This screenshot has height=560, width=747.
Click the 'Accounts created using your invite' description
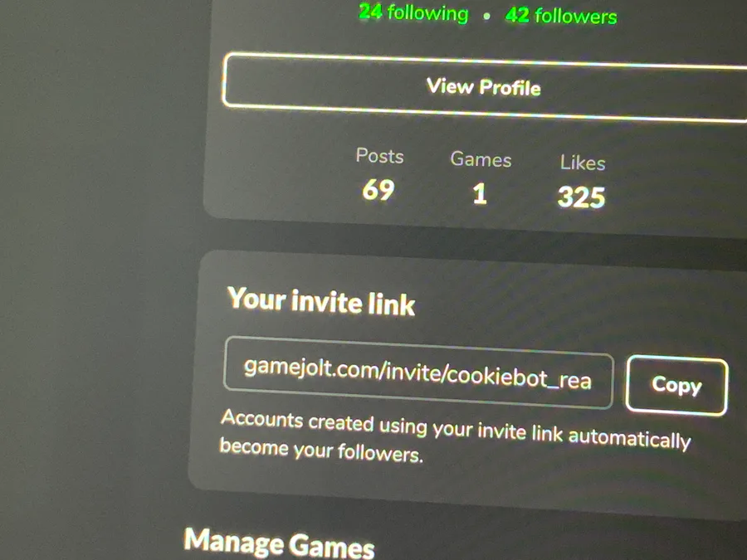(456, 431)
